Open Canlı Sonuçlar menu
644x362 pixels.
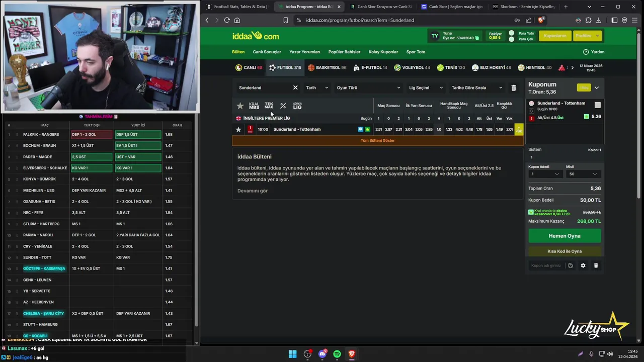point(267,52)
